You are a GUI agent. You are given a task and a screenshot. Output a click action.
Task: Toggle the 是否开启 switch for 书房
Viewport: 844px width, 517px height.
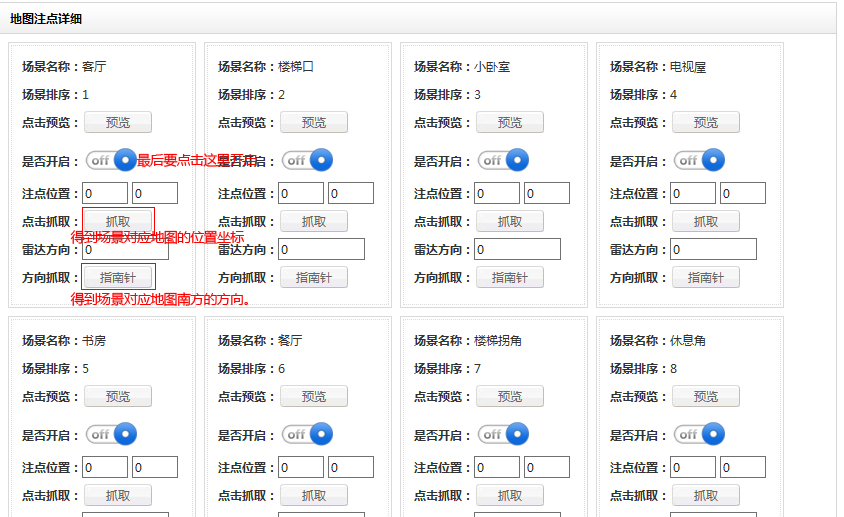coord(111,434)
